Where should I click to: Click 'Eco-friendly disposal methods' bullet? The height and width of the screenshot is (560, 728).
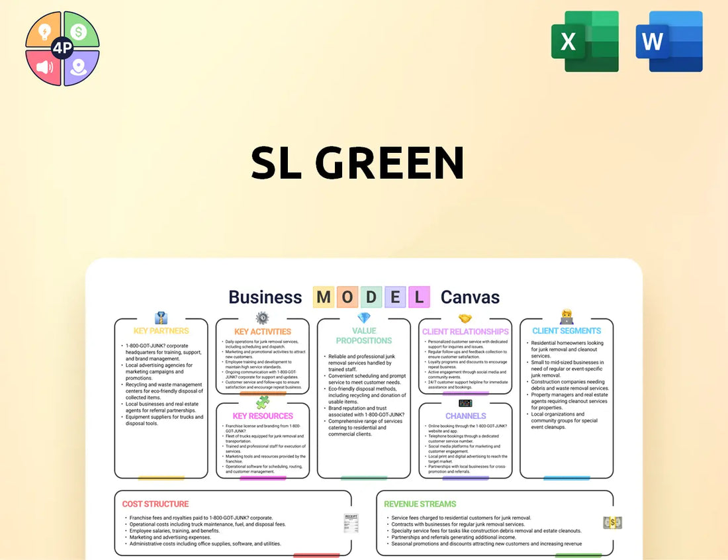(365, 396)
